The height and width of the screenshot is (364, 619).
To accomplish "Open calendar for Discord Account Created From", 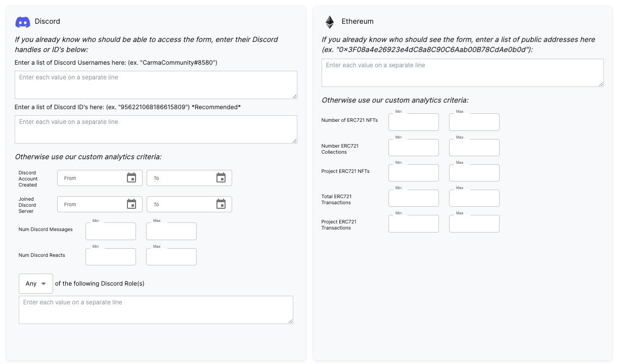I will (131, 178).
